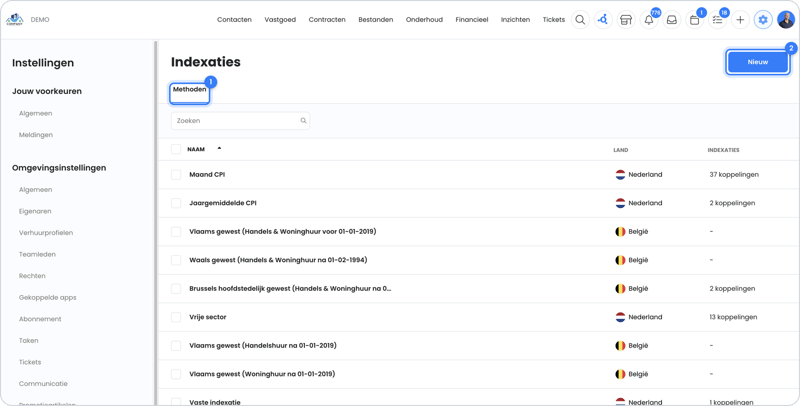
Task: Tick the select-all checkbox in table header
Action: [176, 149]
